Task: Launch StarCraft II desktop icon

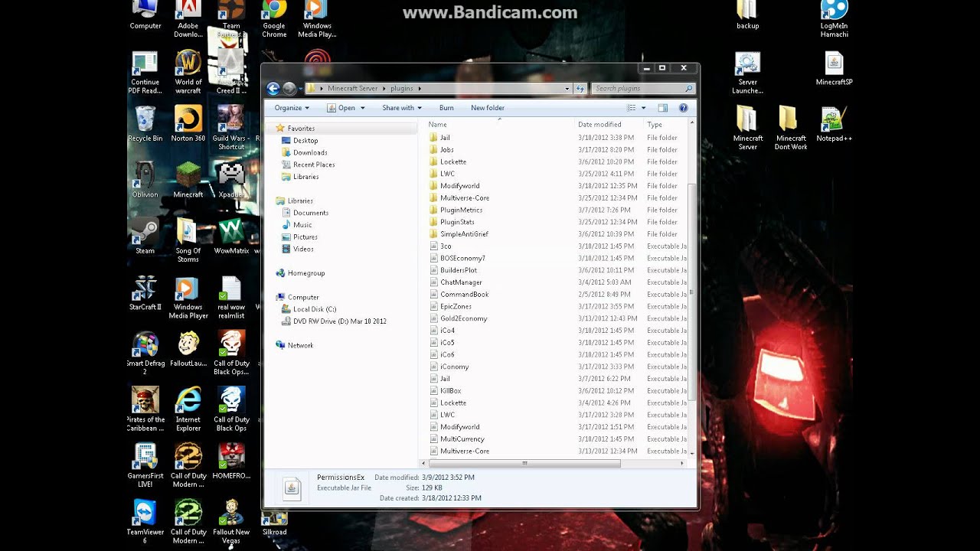Action: coord(145,292)
